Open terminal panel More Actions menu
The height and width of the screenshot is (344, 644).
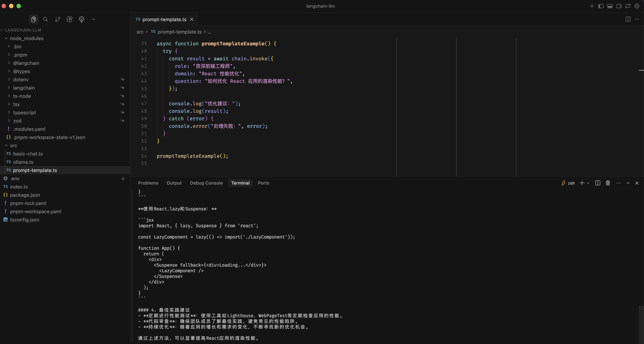click(619, 183)
